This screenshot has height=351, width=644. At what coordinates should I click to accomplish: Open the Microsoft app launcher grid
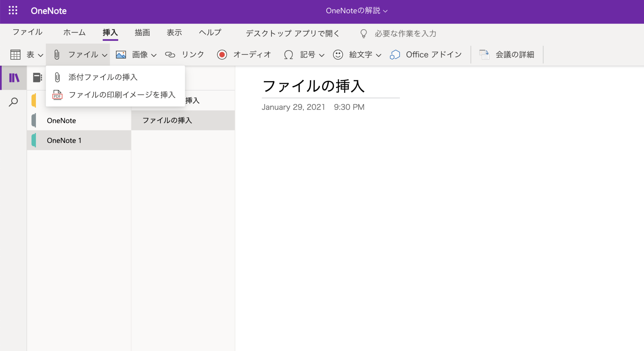pos(13,10)
